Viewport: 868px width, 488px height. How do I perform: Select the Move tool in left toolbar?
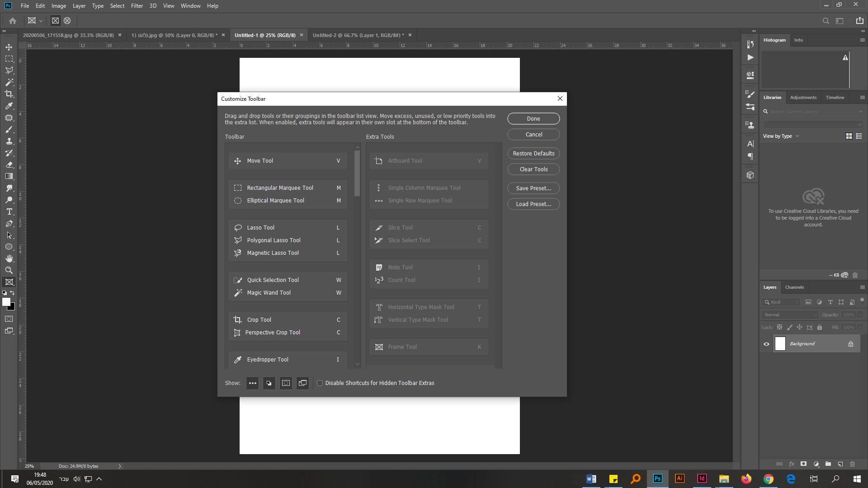9,47
